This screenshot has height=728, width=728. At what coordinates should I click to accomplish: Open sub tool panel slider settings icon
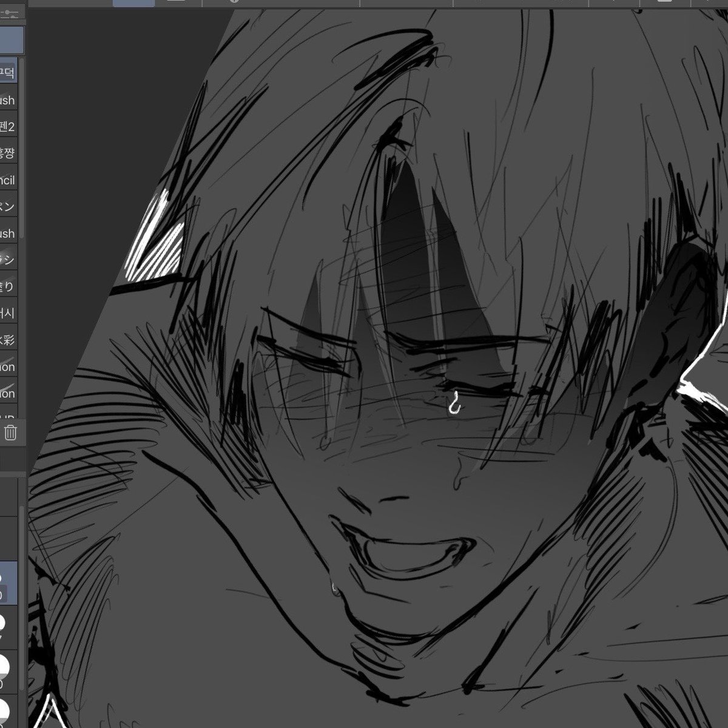click(9, 13)
